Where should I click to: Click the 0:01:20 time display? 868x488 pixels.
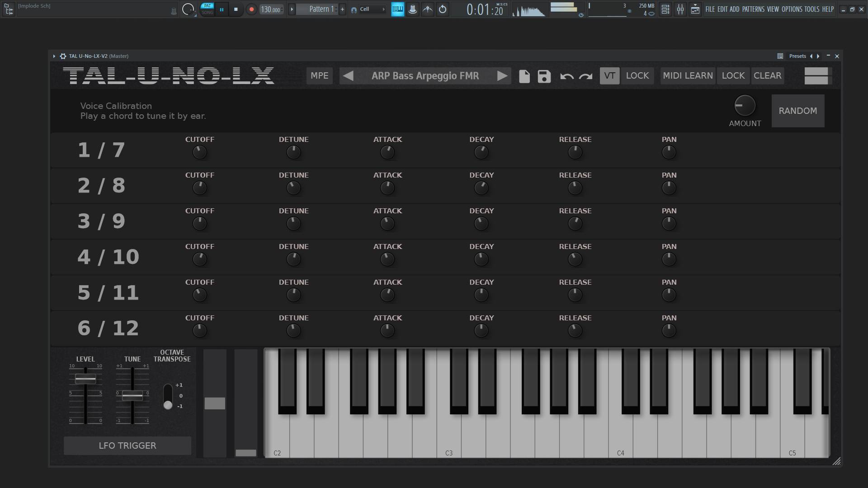[485, 9]
